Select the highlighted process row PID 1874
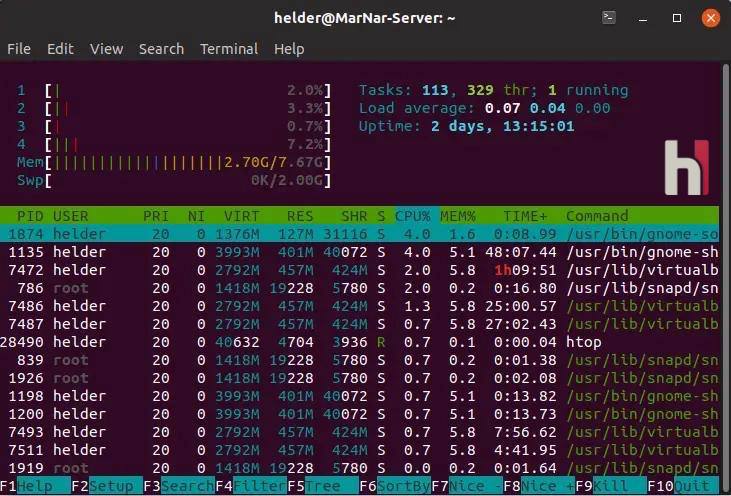This screenshot has height=496, width=731. click(359, 234)
